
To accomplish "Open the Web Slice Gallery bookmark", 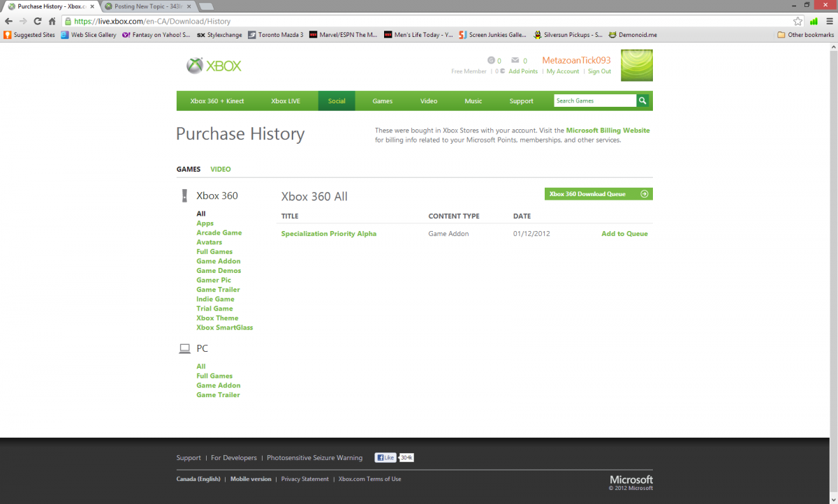I will (89, 34).
